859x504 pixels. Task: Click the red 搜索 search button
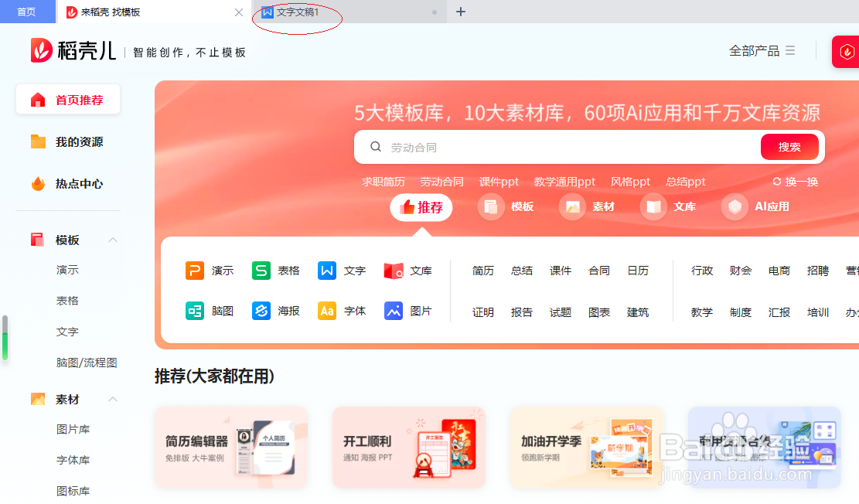[x=789, y=146]
